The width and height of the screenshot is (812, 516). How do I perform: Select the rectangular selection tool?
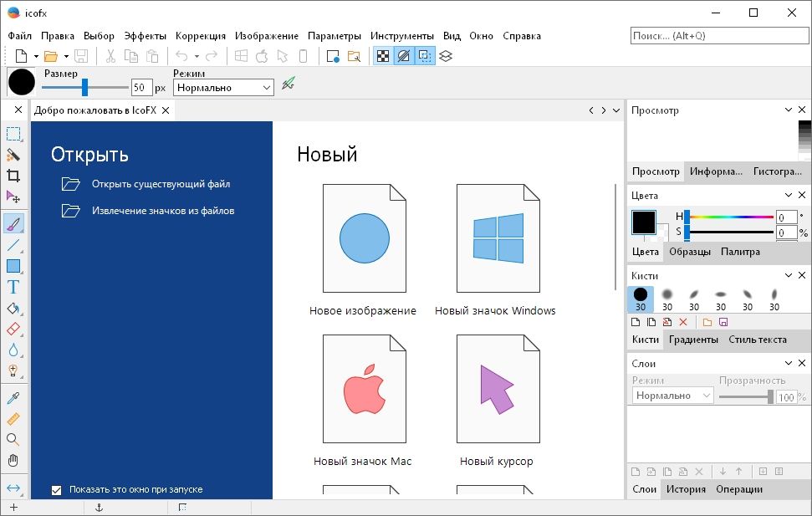tap(13, 134)
